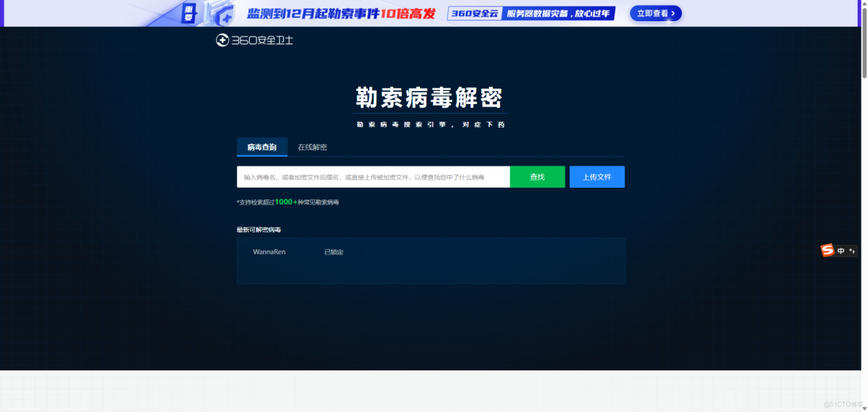Click the 监测到12月起勒索事件10倍高发 banner text
Screen dimensions: 868x412
[x=341, y=13]
